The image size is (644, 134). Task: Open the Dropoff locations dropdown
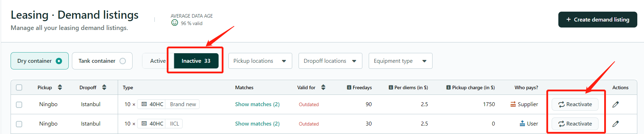tap(330, 61)
